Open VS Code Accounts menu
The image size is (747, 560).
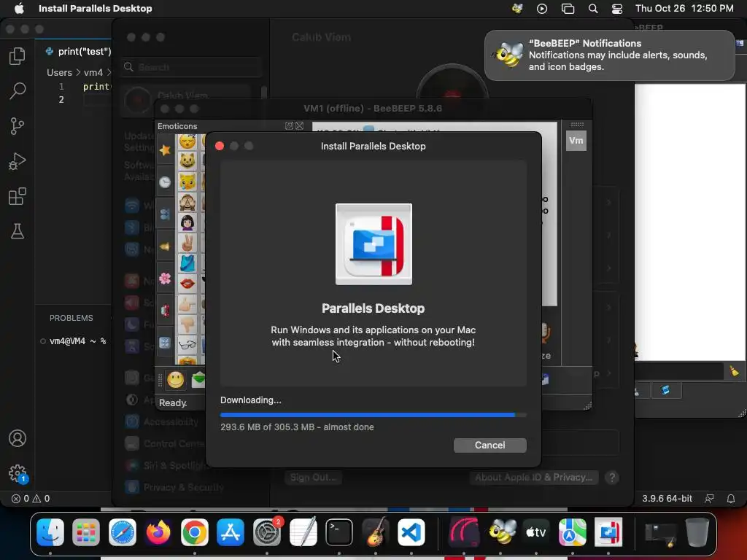[18, 438]
